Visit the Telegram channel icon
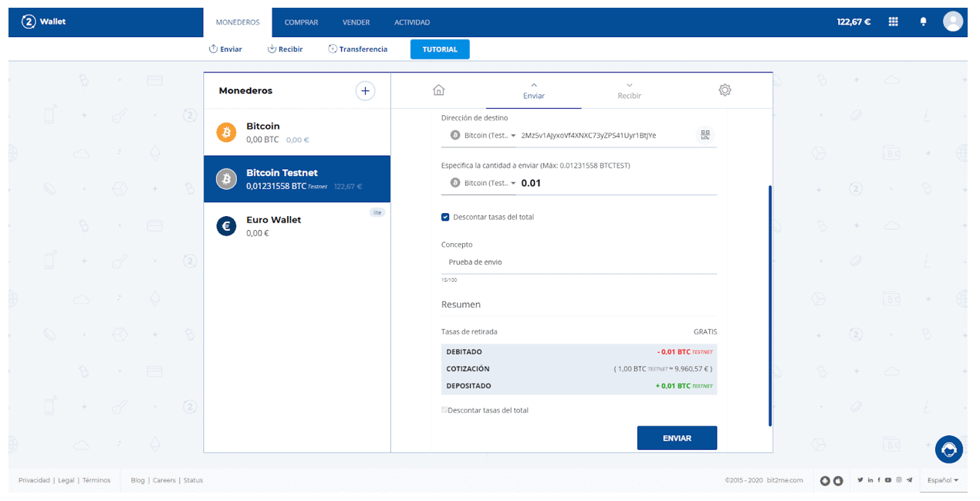Image resolution: width=980 pixels, height=501 pixels. [910, 480]
